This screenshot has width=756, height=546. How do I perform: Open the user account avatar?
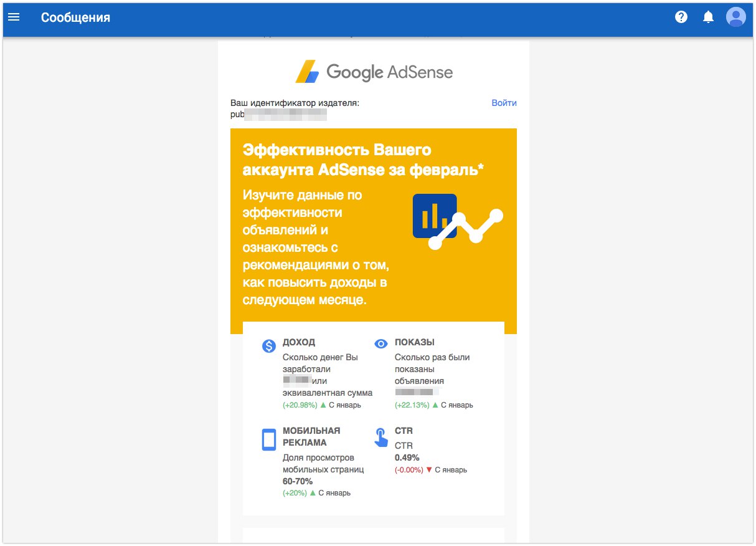[x=736, y=17]
